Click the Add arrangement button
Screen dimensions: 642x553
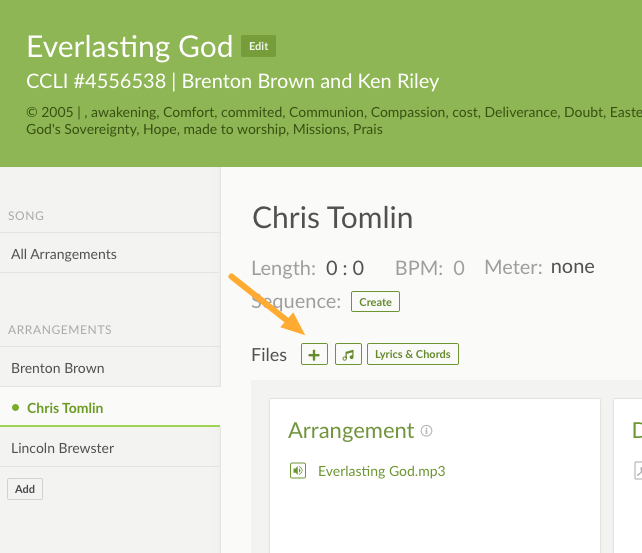pyautogui.click(x=25, y=489)
